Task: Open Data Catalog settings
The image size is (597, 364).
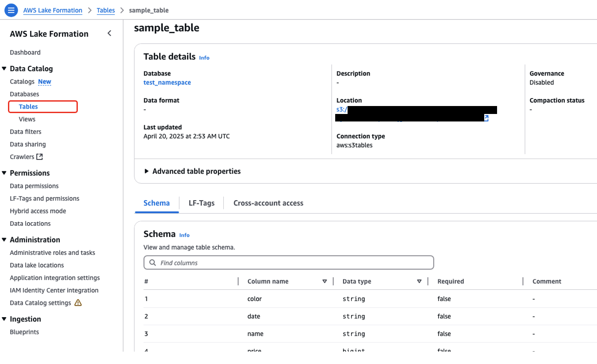Action: tap(40, 303)
